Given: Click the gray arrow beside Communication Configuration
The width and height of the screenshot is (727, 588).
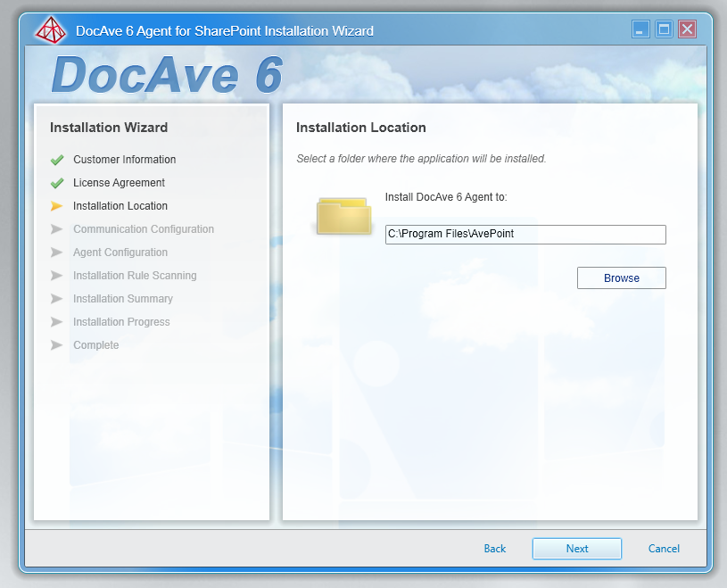Looking at the screenshot, I should coord(55,228).
